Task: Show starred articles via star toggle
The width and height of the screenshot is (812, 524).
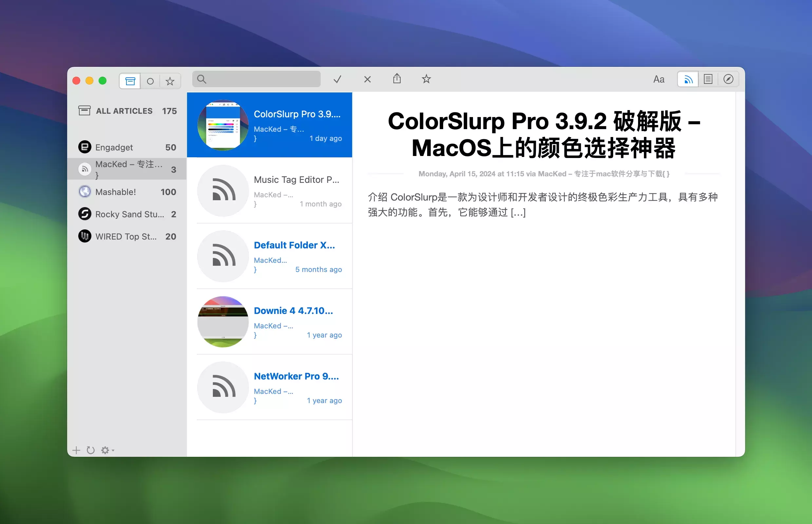Action: (x=170, y=81)
